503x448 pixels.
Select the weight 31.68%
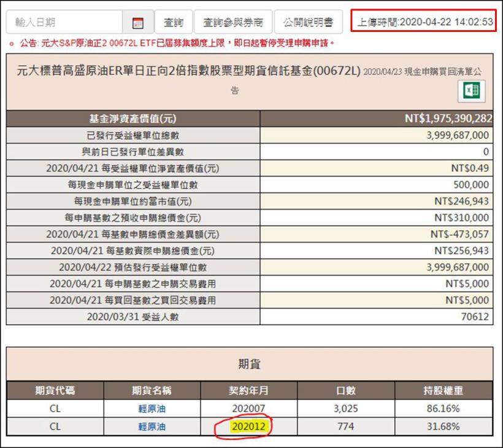[443, 427]
